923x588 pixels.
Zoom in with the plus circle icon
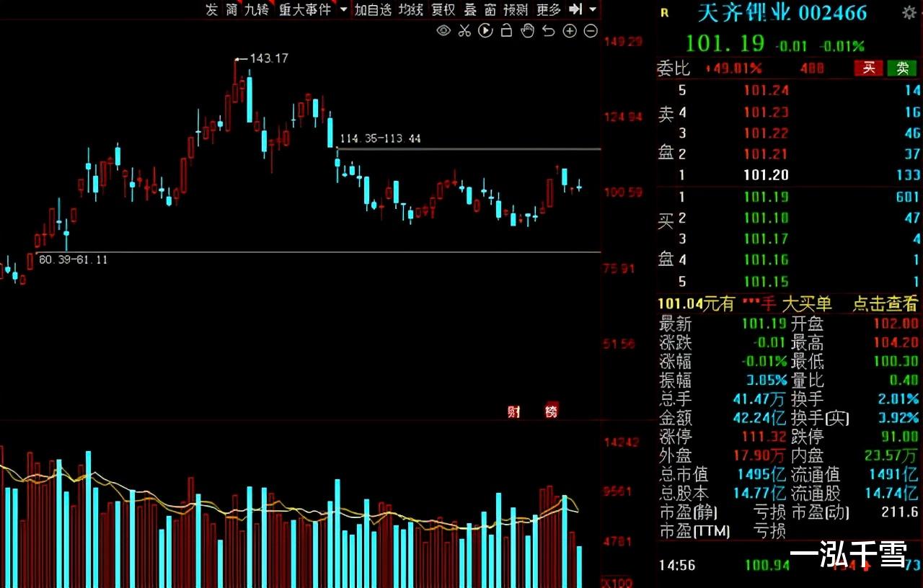pyautogui.click(x=570, y=31)
